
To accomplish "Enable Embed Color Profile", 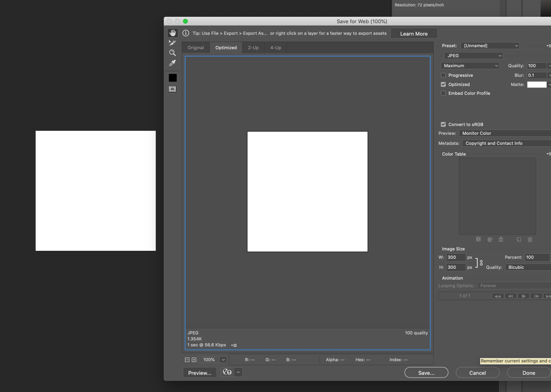I will click(x=443, y=93).
